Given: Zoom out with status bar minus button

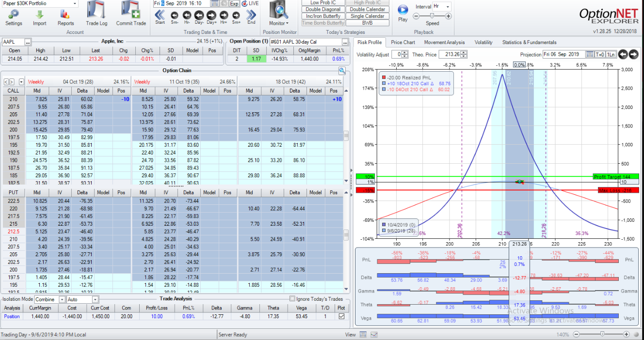Looking at the screenshot, I should (x=576, y=334).
